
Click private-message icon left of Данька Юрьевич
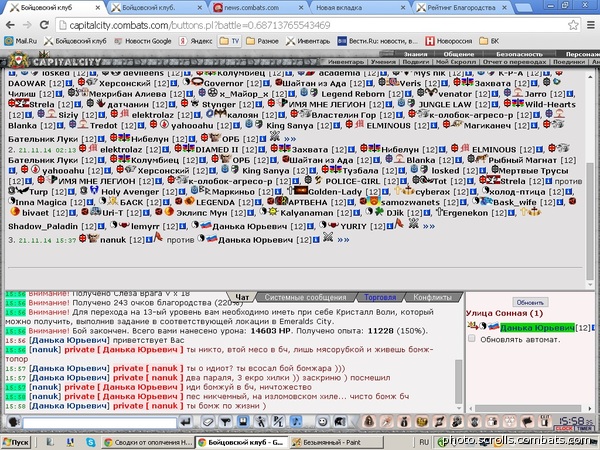tap(473, 326)
